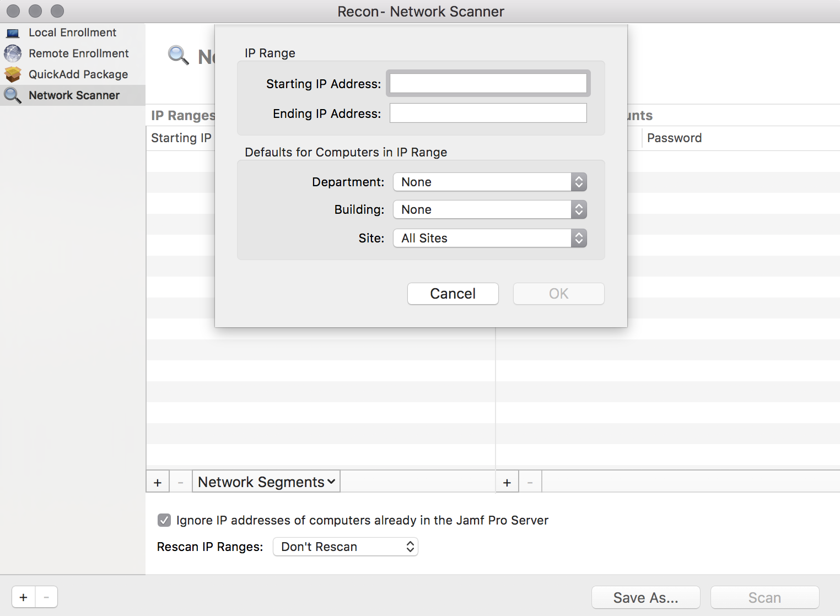This screenshot has width=840, height=616.
Task: Select QuickAdd Package in the sidebar
Action: [78, 74]
